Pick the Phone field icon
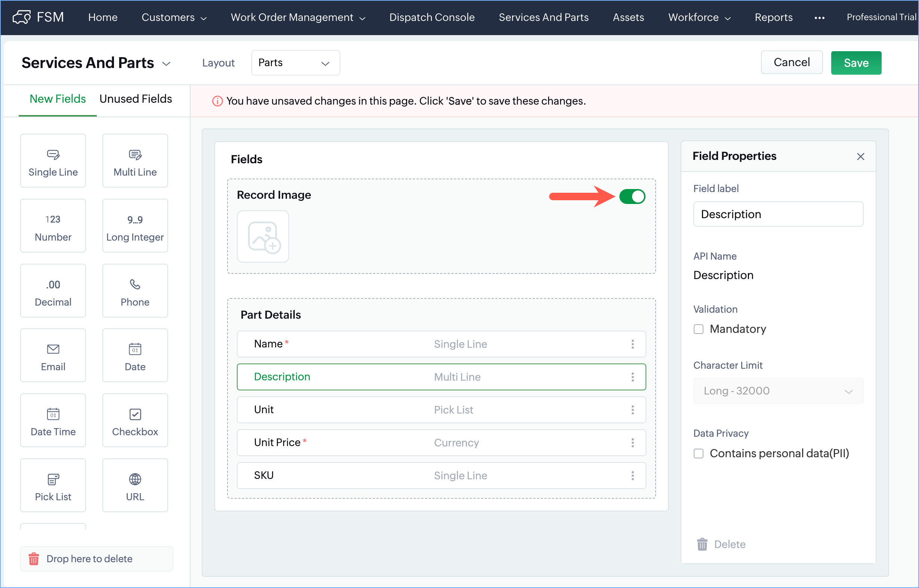 point(135,284)
